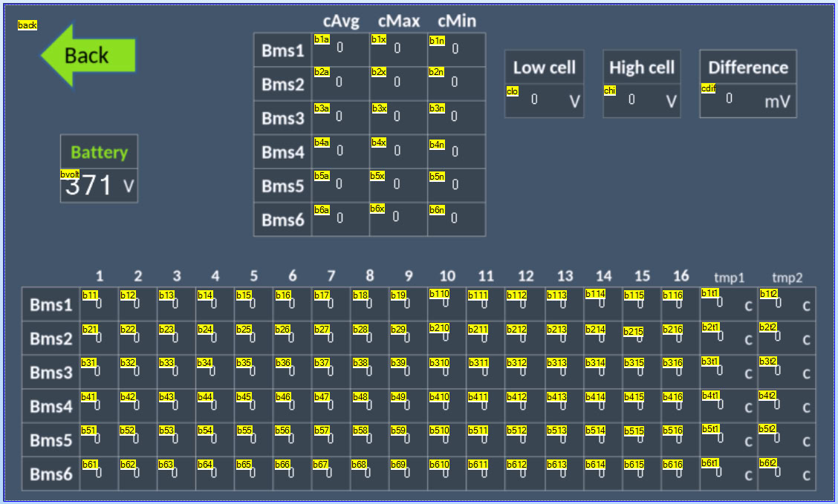838x504 pixels.
Task: Click the green Back arrow
Action: tap(88, 56)
